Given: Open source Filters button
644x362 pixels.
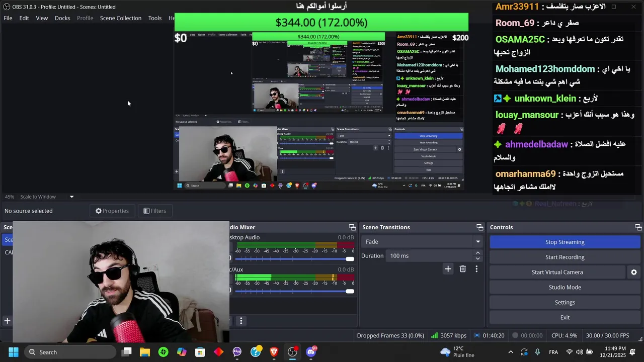Looking at the screenshot, I should (x=155, y=211).
